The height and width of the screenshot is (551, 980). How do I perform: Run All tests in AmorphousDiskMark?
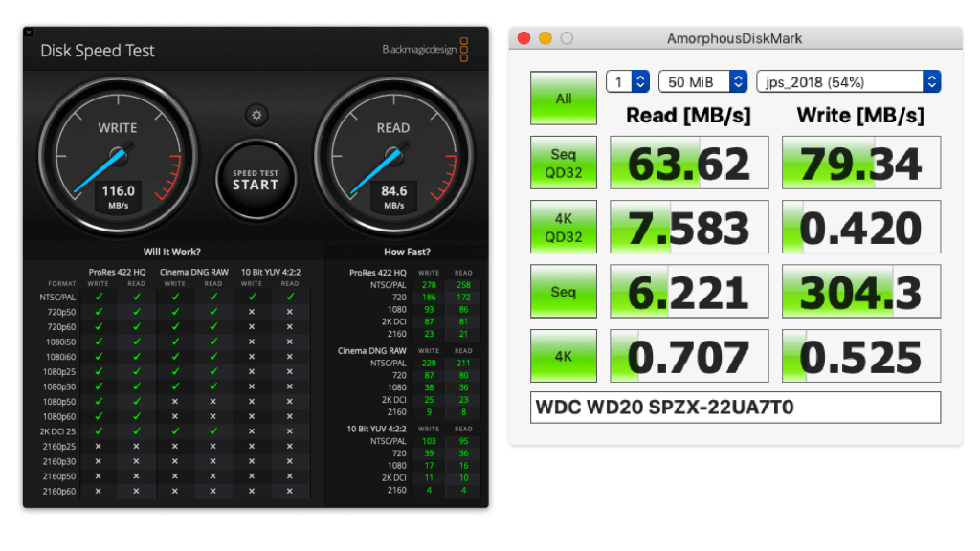(x=563, y=99)
